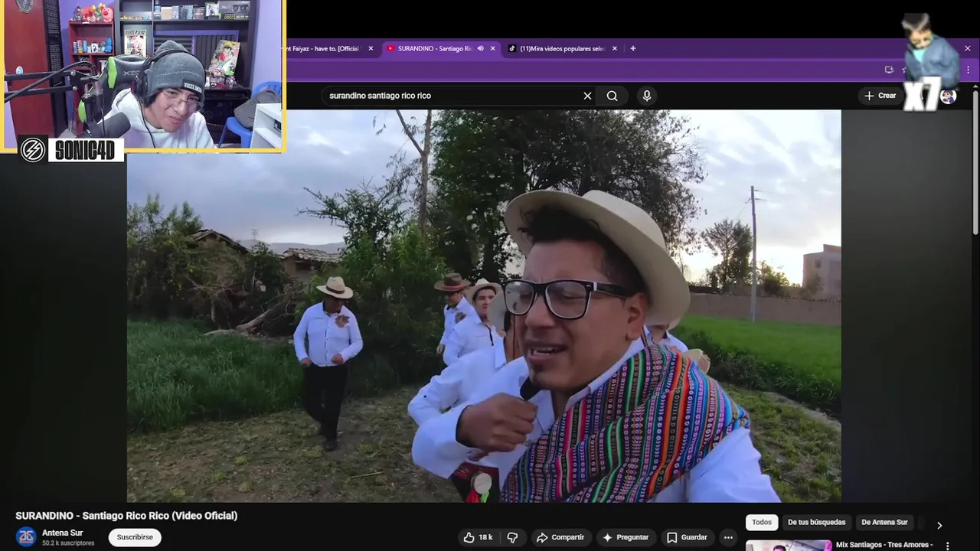Select the 'De tus búsquedas' chip

pyautogui.click(x=816, y=523)
